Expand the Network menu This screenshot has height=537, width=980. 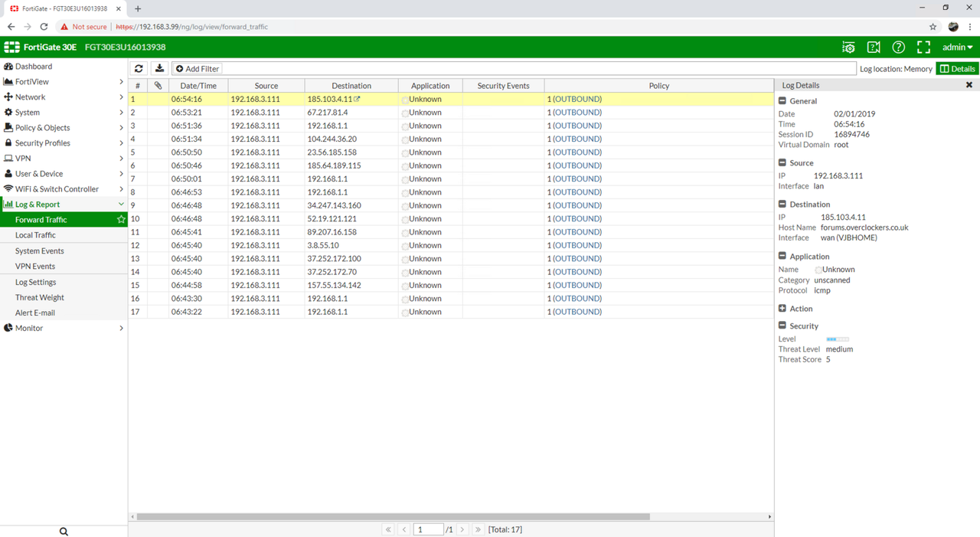point(64,97)
